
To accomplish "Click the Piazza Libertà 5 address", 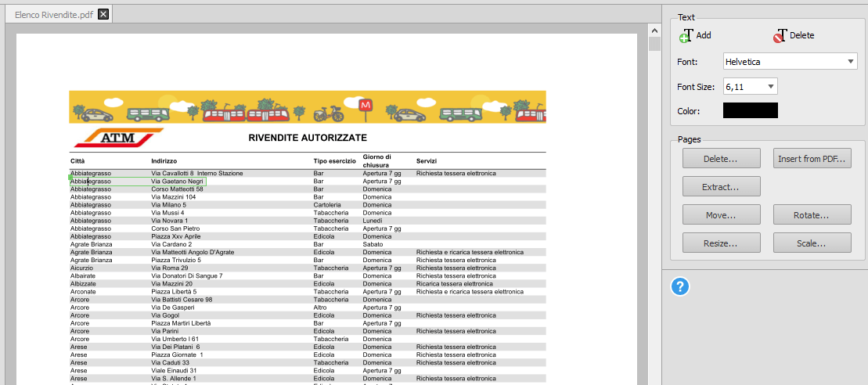I will tap(174, 292).
